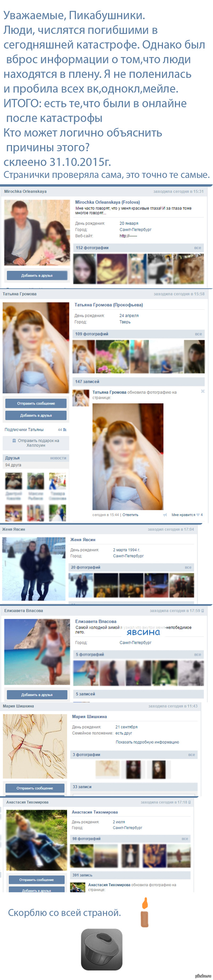Screen dimensions: 213x980
Task: Click mobile icon next to Анастасия's 17:18 status
Action: [x=190, y=802]
